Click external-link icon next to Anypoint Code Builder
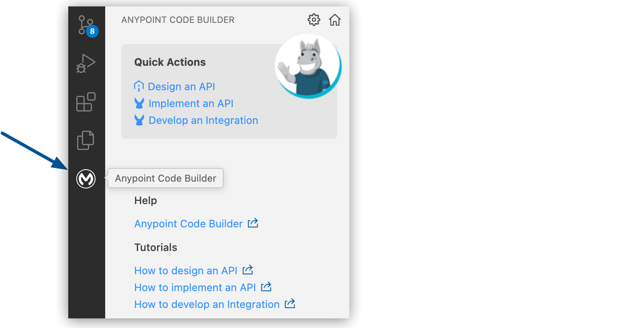Image resolution: width=644 pixels, height=328 pixels. point(253,223)
